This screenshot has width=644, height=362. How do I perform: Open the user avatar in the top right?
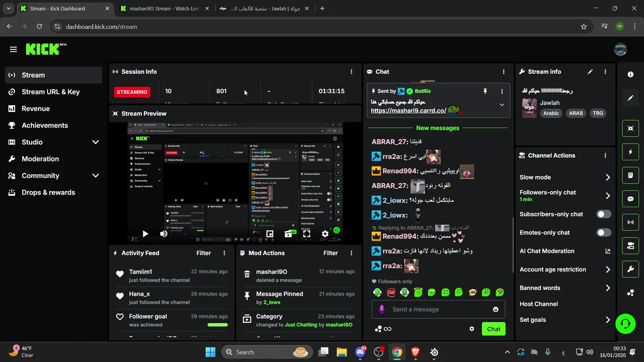620,49
